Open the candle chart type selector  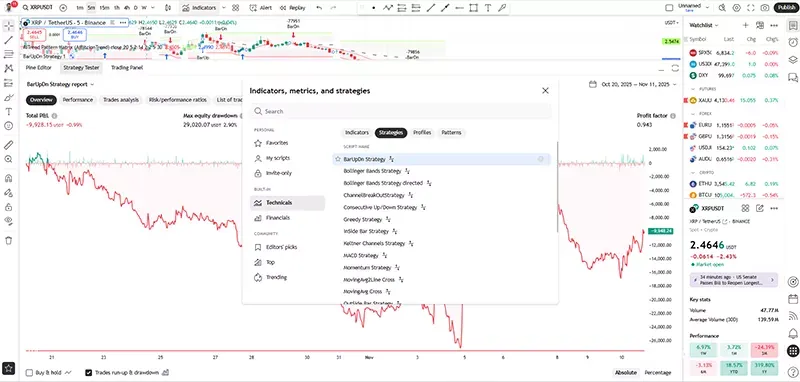click(168, 8)
